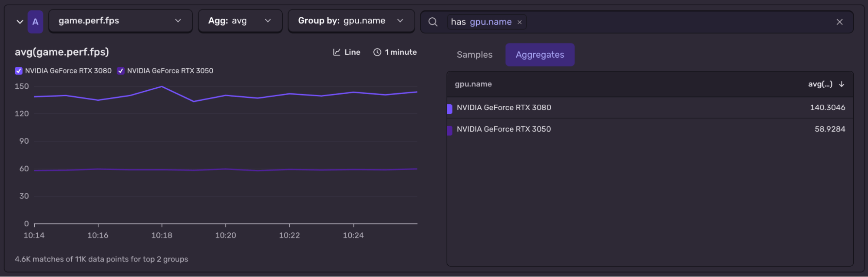Clear the search field with the X
The width and height of the screenshot is (868, 277).
tap(839, 22)
